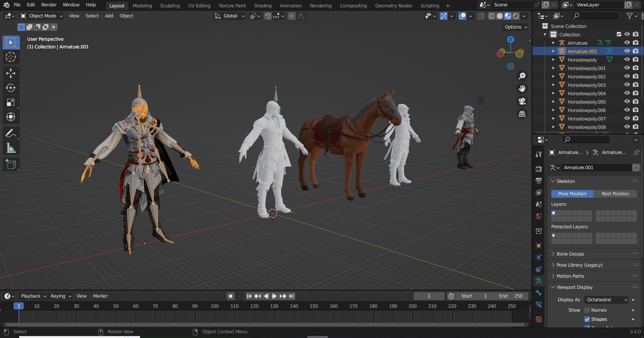The height and width of the screenshot is (338, 644).
Task: Disable Horselowpoly.006 in renders
Action: (x=636, y=110)
